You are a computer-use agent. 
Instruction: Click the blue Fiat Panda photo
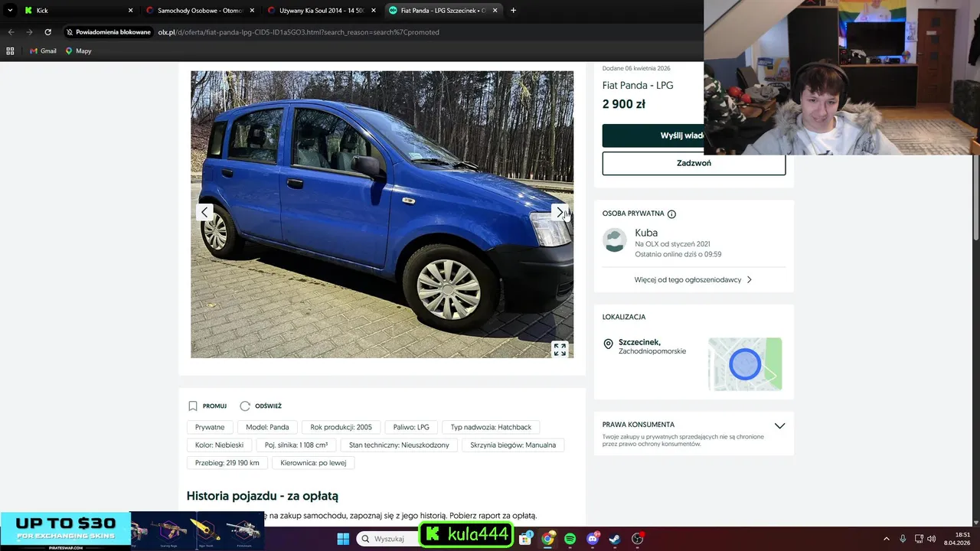pyautogui.click(x=382, y=214)
